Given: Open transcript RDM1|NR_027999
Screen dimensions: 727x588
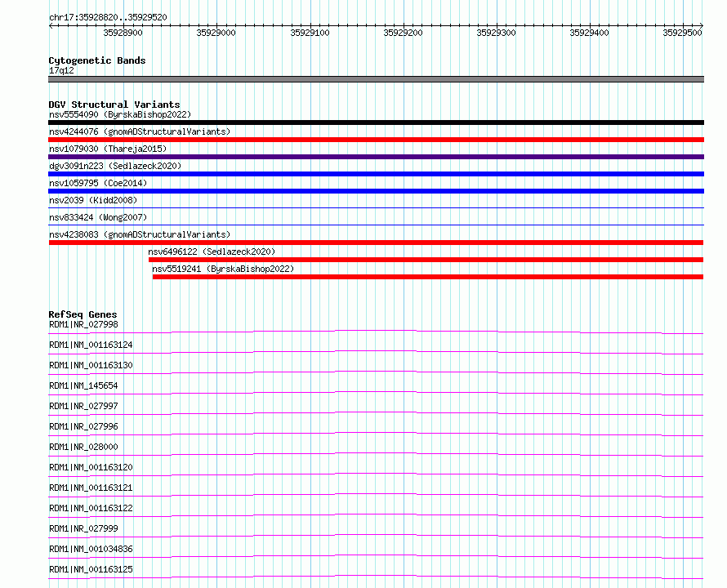Looking at the screenshot, I should [83, 528].
